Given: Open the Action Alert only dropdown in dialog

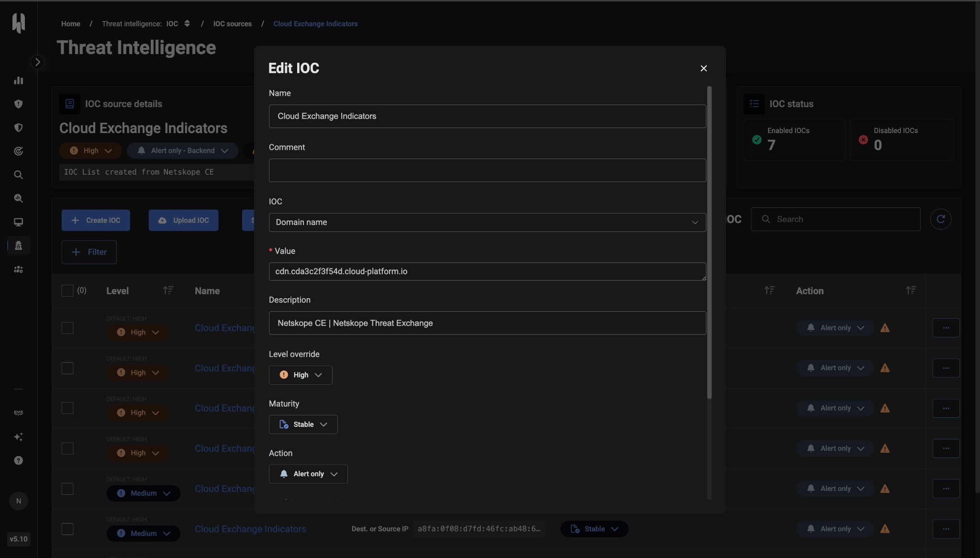Looking at the screenshot, I should click(308, 474).
